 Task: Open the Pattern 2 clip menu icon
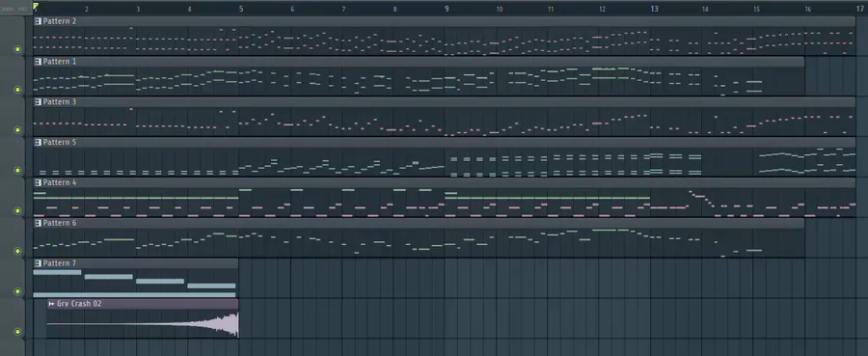pos(39,21)
